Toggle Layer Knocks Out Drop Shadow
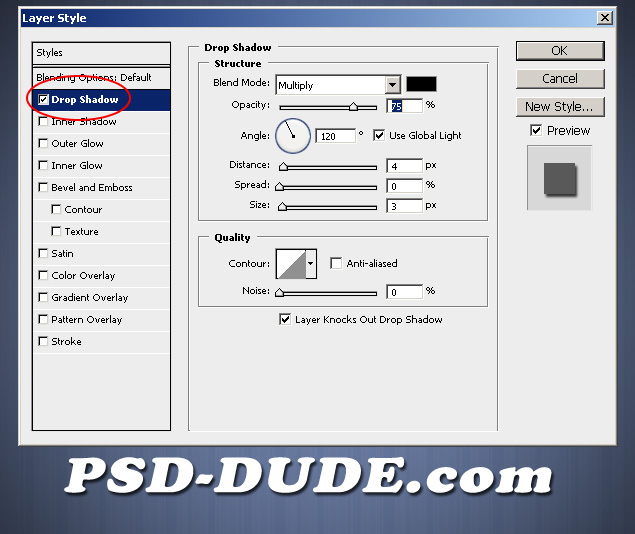 [x=285, y=319]
